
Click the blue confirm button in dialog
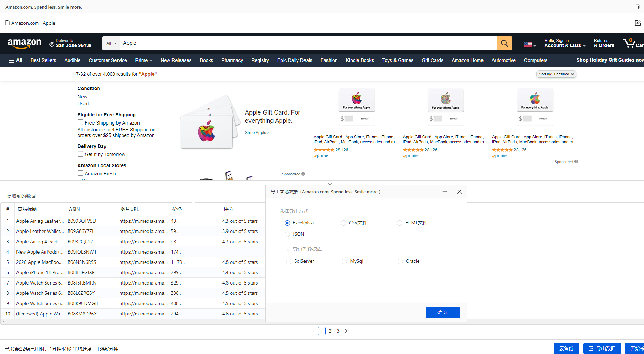click(x=443, y=312)
